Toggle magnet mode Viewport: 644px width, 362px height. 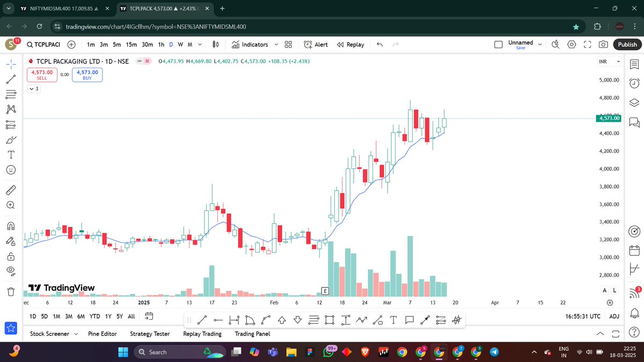pos(11,225)
